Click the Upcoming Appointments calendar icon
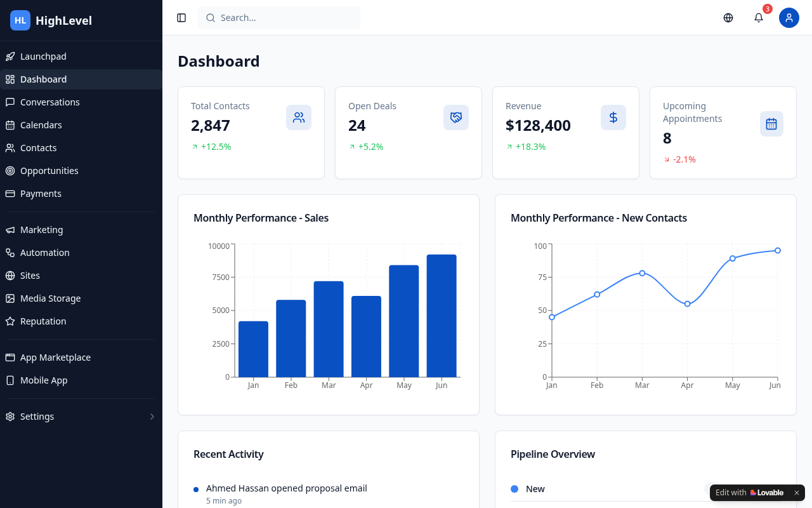The width and height of the screenshot is (812, 508). point(771,124)
